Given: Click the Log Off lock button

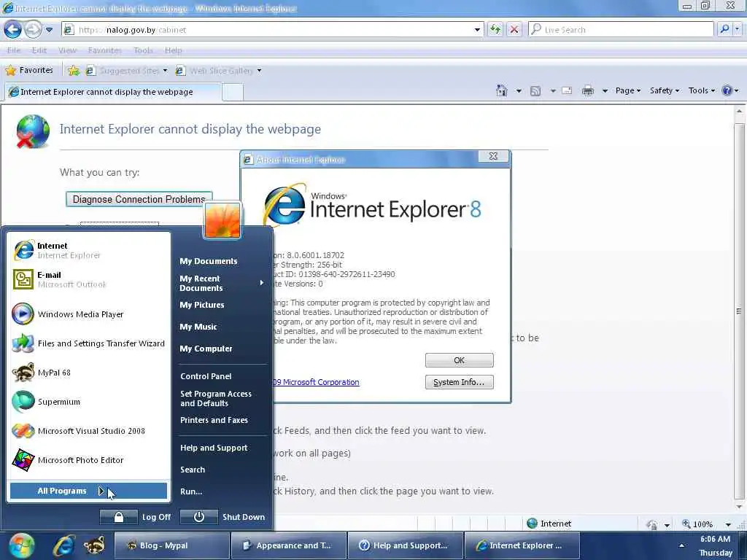Looking at the screenshot, I should [x=119, y=517].
